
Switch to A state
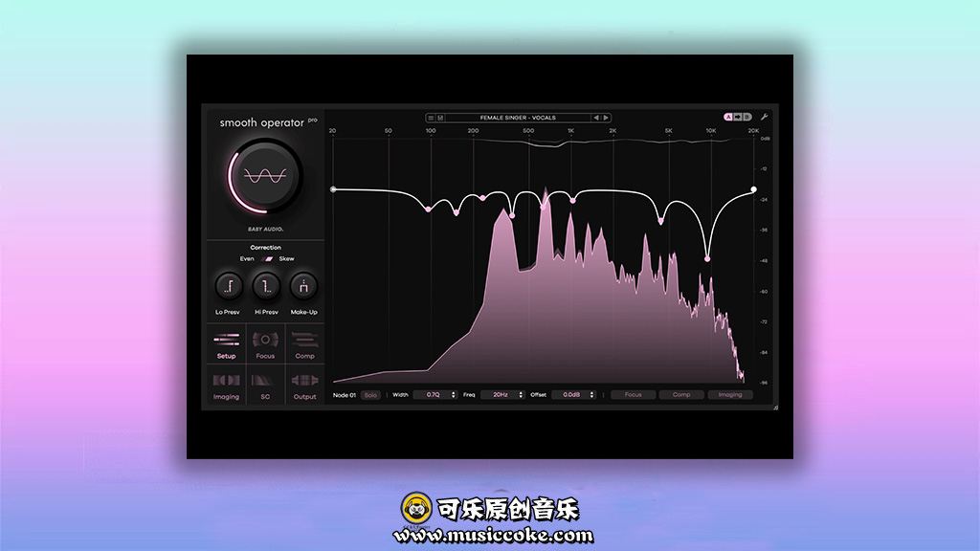point(728,117)
